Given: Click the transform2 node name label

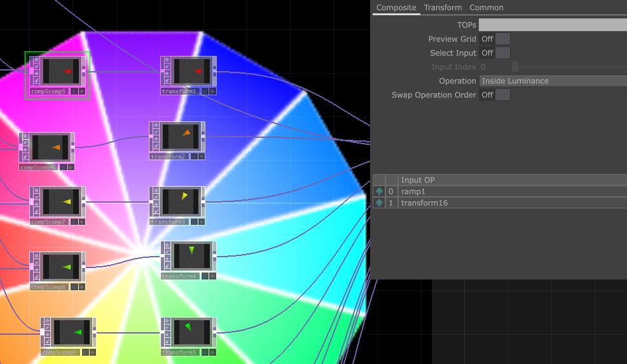Looking at the screenshot, I should point(168,157).
